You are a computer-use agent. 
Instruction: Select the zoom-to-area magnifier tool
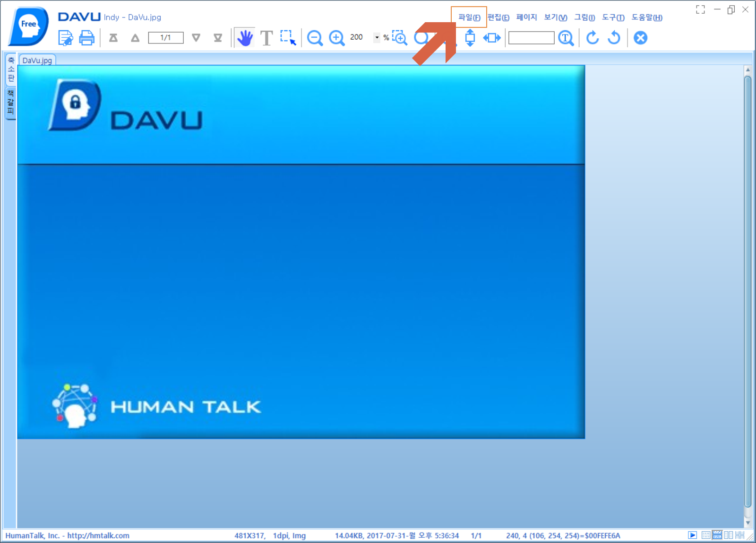400,37
